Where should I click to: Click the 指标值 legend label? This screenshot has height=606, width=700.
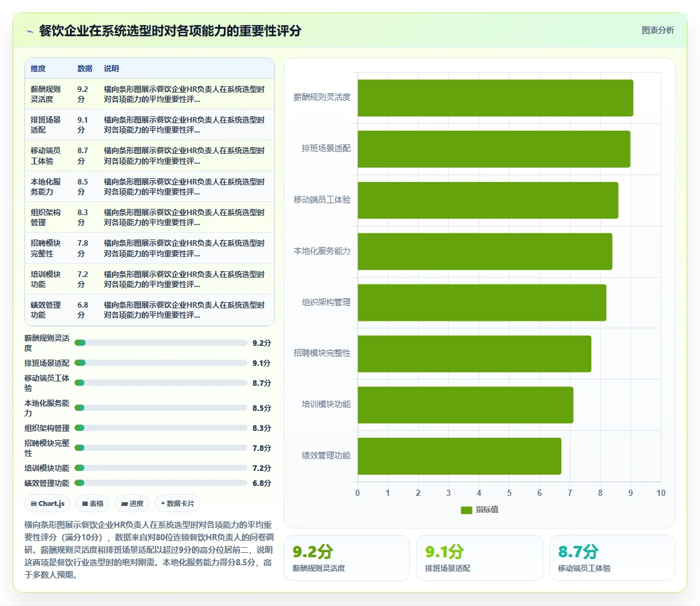[x=487, y=510]
